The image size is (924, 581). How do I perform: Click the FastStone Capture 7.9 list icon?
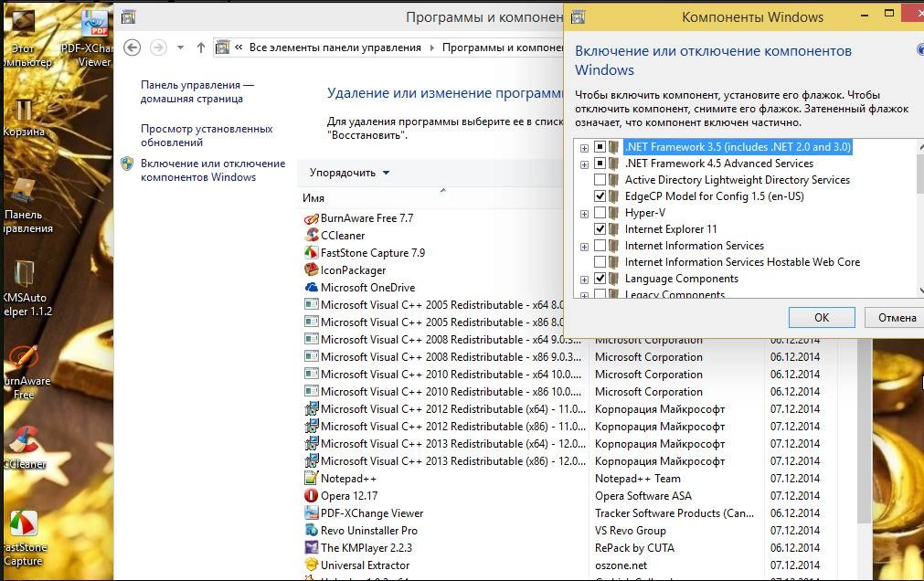311,253
